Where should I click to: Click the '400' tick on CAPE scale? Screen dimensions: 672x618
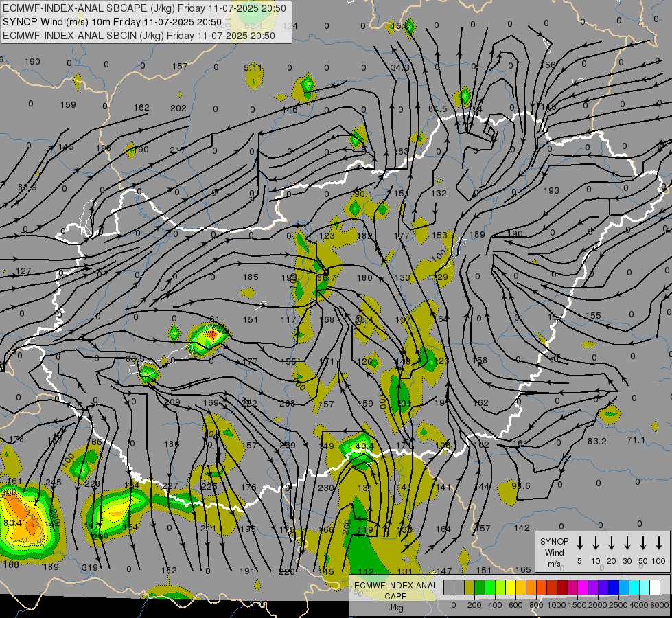pyautogui.click(x=495, y=605)
